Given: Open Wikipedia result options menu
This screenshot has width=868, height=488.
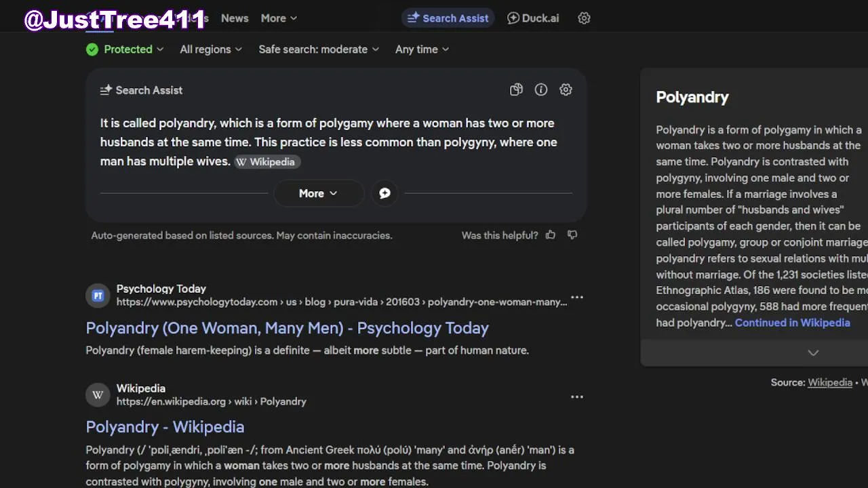Looking at the screenshot, I should tap(577, 396).
